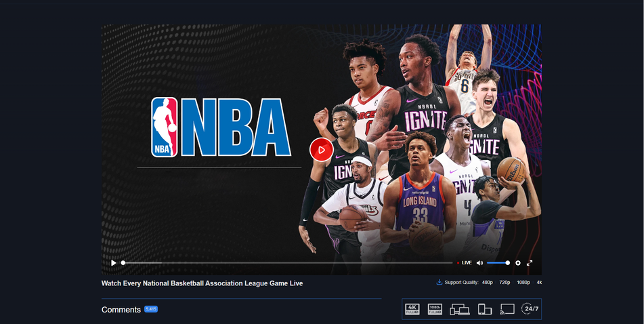The height and width of the screenshot is (324, 644).
Task: Select 480p support quality
Action: pyautogui.click(x=488, y=282)
